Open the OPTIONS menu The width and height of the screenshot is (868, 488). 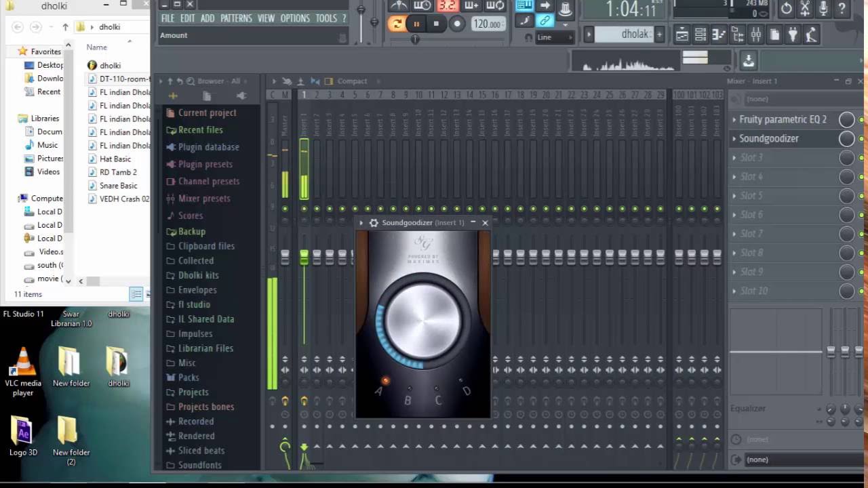pyautogui.click(x=295, y=18)
